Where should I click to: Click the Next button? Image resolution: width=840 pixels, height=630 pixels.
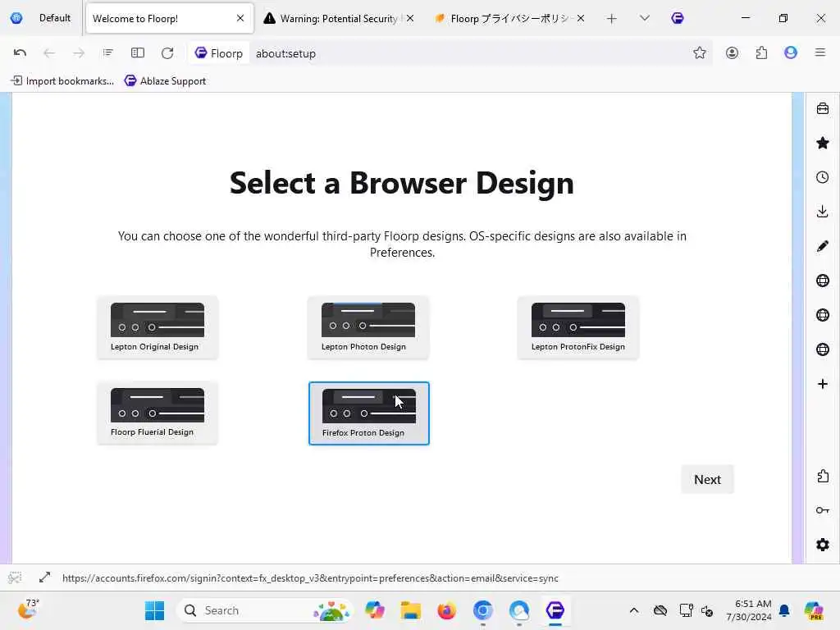pyautogui.click(x=707, y=479)
